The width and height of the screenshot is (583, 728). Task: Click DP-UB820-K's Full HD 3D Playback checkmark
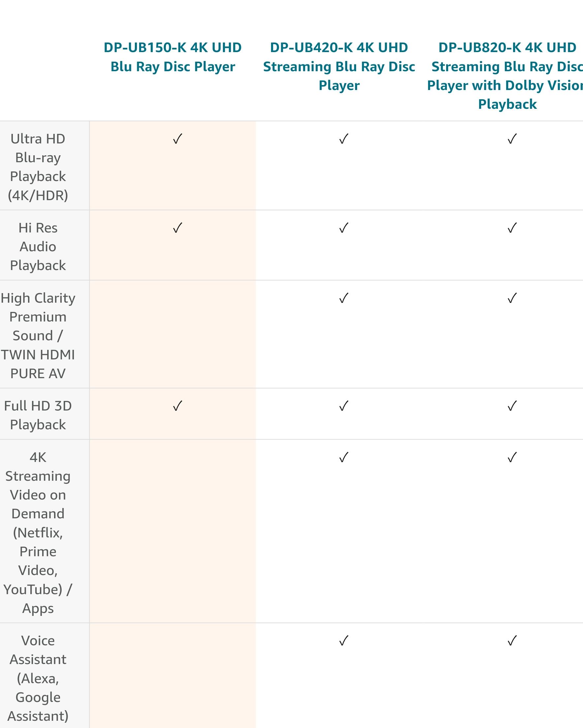[512, 406]
